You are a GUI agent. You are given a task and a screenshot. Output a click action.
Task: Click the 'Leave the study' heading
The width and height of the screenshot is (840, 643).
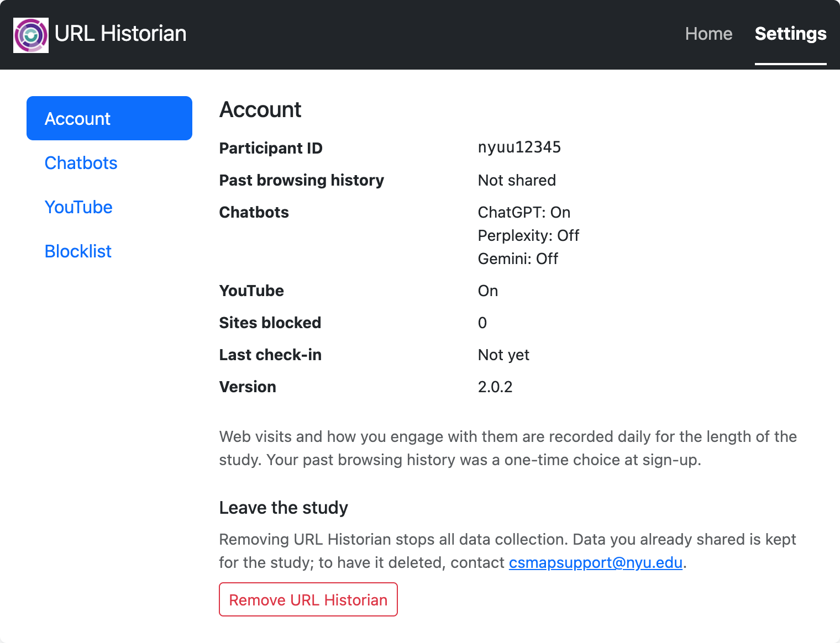[283, 508]
